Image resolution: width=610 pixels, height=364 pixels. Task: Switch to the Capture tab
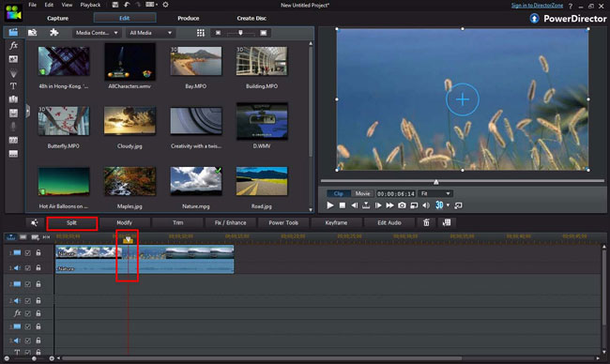pos(57,18)
